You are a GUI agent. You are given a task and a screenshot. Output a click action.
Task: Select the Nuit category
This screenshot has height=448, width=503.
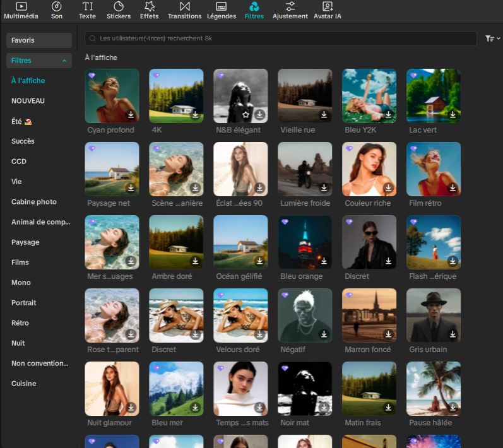[x=18, y=343]
